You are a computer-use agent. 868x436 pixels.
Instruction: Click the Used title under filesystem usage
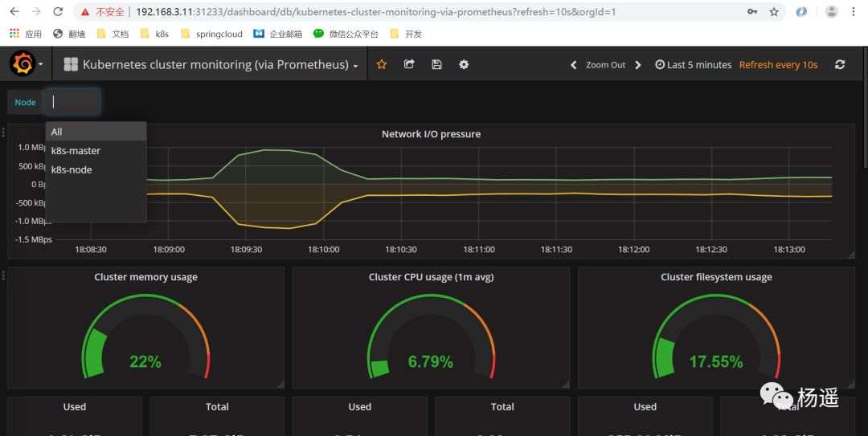pyautogui.click(x=645, y=406)
